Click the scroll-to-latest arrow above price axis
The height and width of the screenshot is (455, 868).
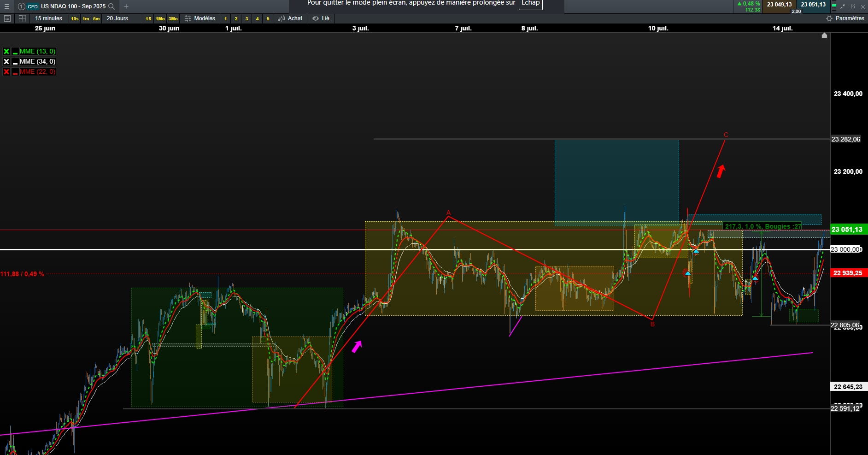[824, 35]
